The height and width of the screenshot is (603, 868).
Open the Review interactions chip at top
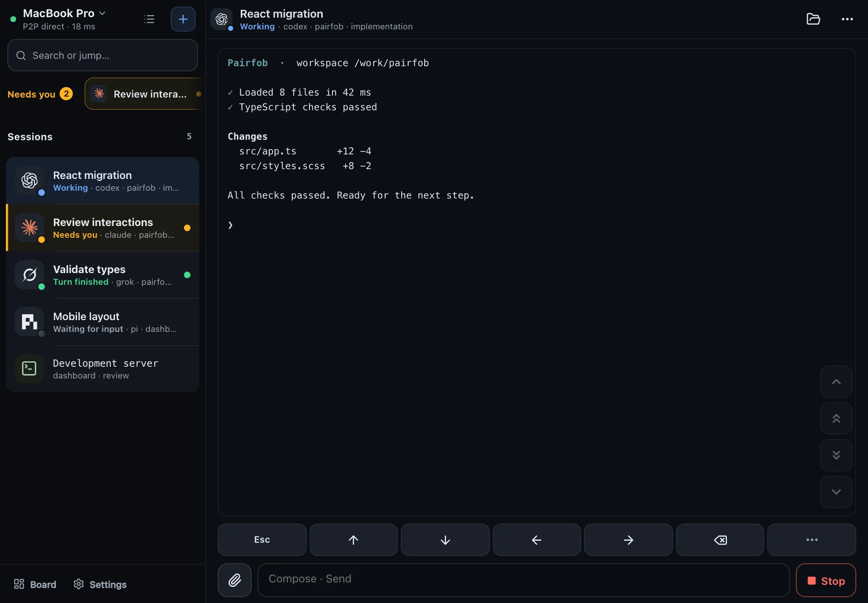click(145, 94)
